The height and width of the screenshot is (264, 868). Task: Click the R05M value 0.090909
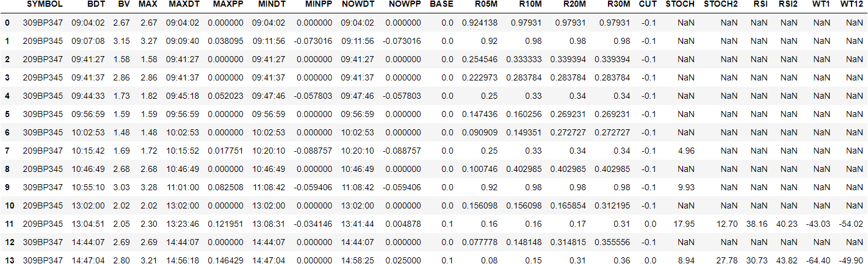480,132
